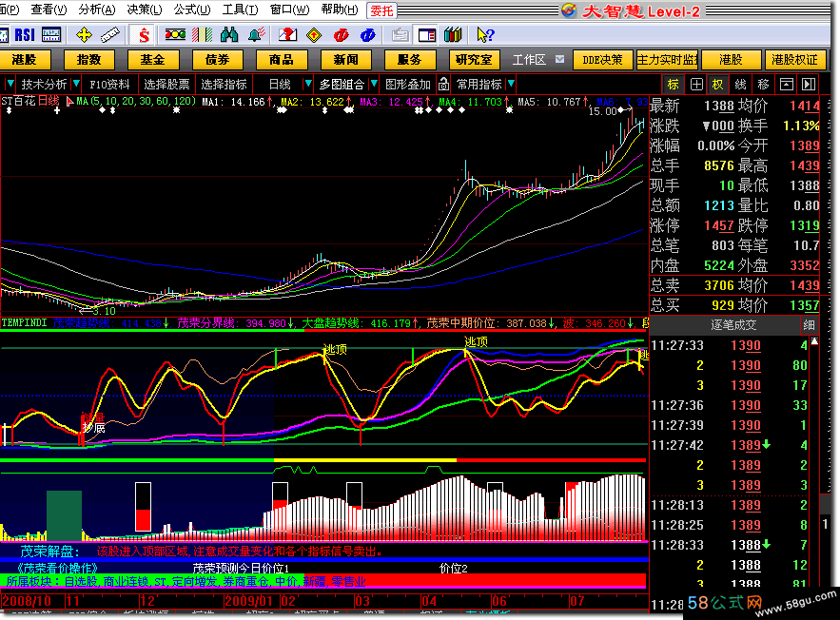840x620 pixels.
Task: Click 选择指标 in the chart bar
Action: [224, 84]
